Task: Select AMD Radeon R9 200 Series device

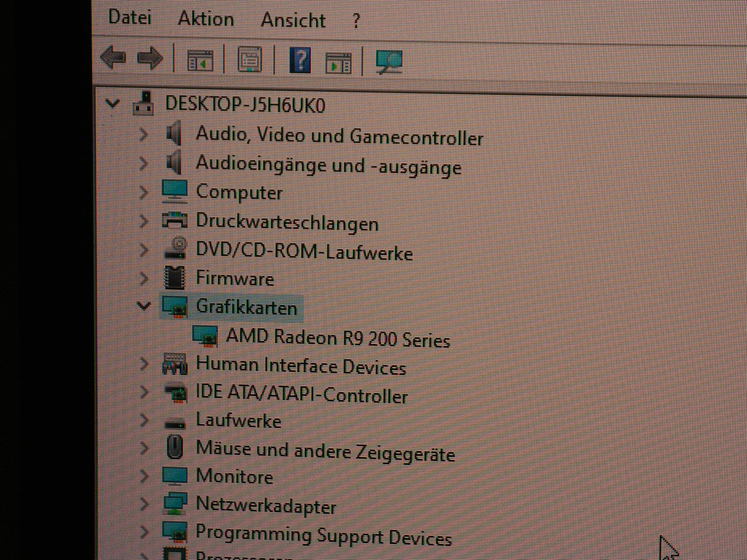Action: (337, 338)
